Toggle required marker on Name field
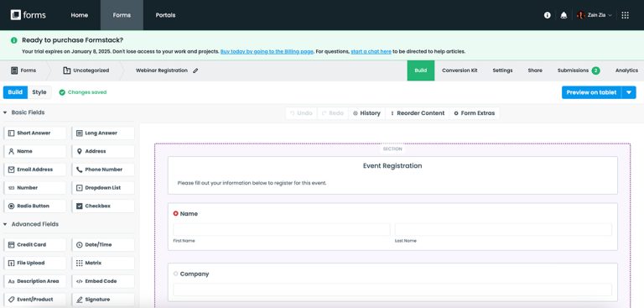The width and height of the screenshot is (644, 308). coord(176,213)
